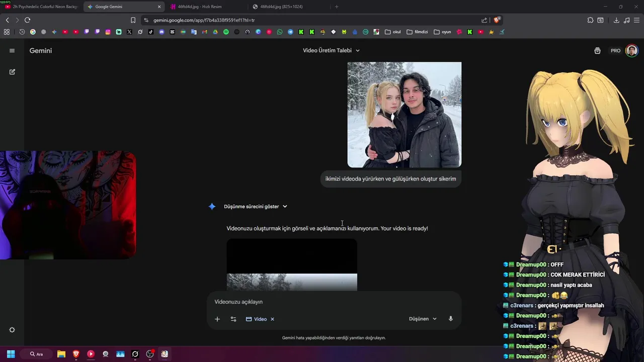The image size is (644, 362).
Task: Open Gemini settings gear in the sidebar
Action: coord(12,330)
